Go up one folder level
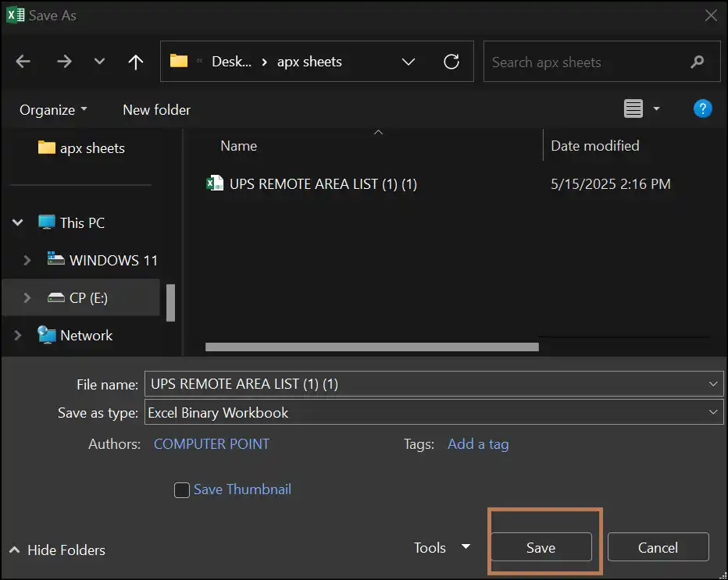Viewport: 728px width, 580px height. coord(136,62)
